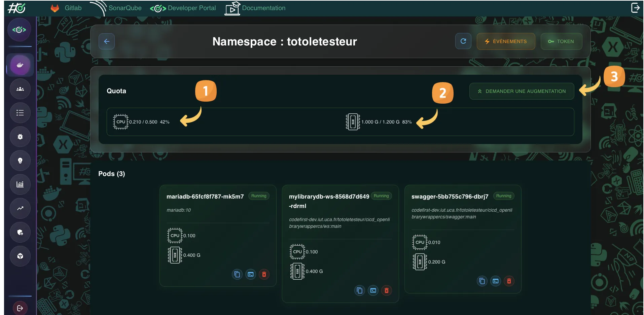644x315 pixels.
Task: Refresh the totoletesteur namespace view
Action: (x=463, y=41)
